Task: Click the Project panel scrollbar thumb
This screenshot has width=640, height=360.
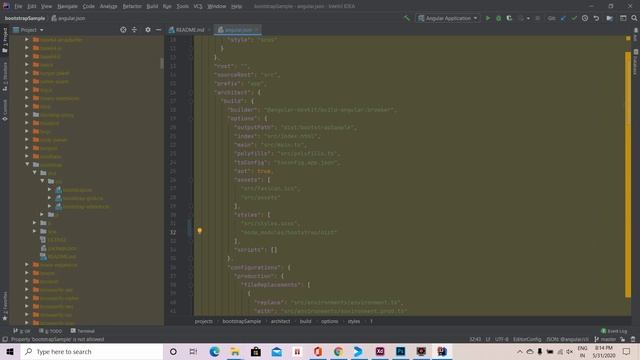Action: (162, 63)
